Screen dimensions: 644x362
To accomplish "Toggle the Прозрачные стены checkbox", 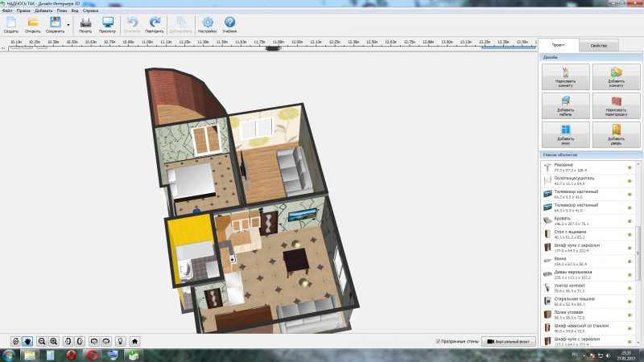I will coord(438,341).
